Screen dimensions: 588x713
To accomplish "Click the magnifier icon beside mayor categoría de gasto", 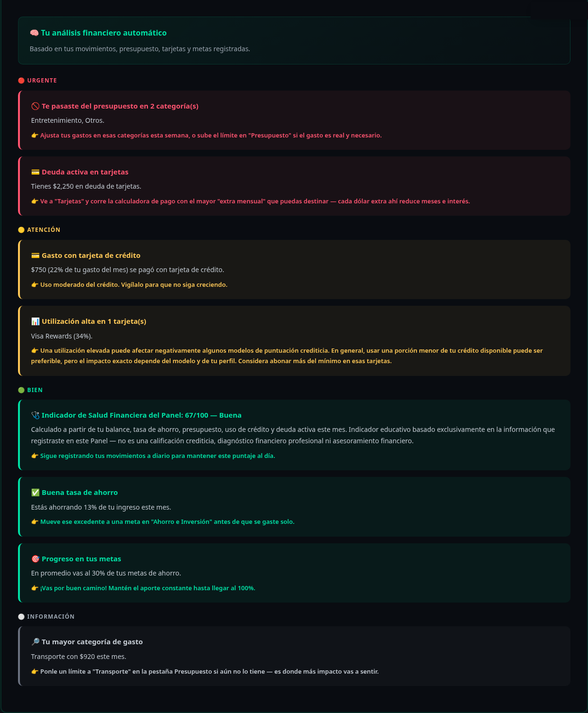I will pyautogui.click(x=36, y=642).
